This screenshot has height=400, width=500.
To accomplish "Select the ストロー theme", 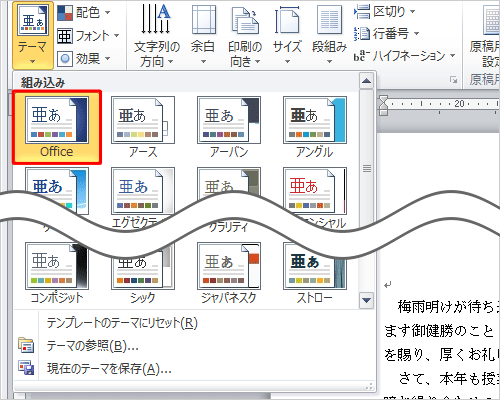I will [315, 277].
